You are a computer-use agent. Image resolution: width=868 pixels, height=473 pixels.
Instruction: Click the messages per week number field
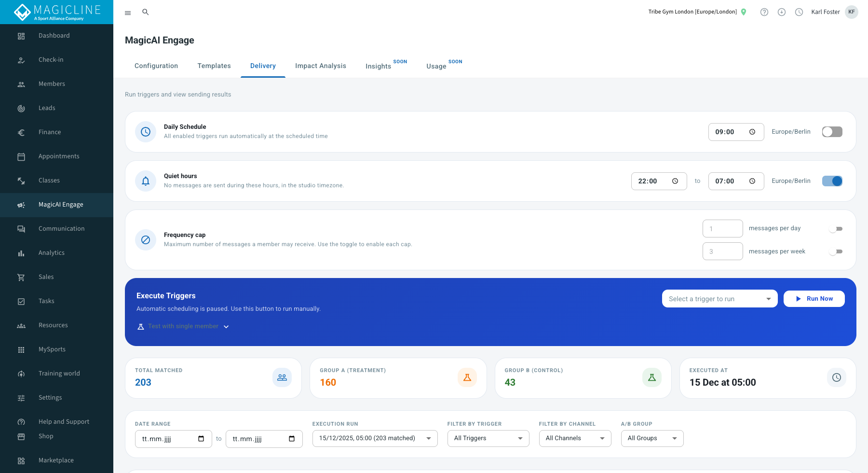723,251
